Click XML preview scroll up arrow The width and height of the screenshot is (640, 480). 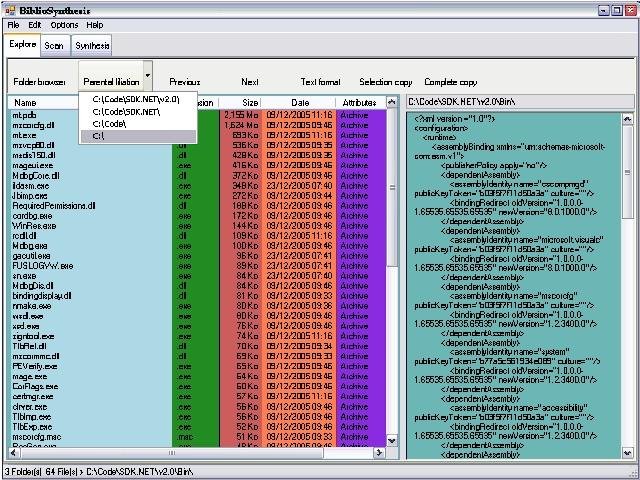[628, 119]
